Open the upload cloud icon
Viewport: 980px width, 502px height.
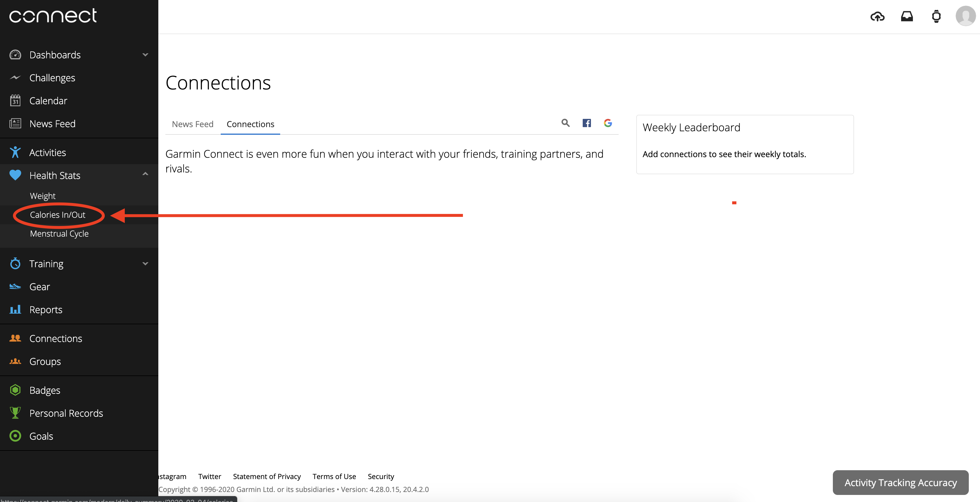[877, 16]
